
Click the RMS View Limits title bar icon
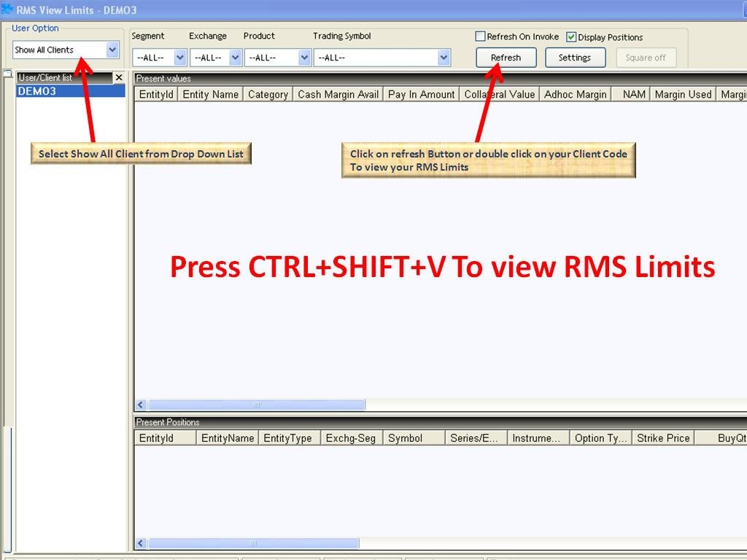(7, 9)
